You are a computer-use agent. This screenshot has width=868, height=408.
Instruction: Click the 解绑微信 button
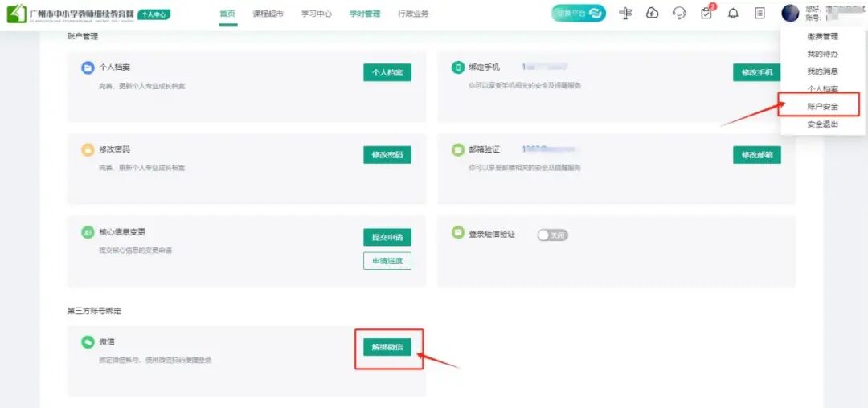[387, 347]
